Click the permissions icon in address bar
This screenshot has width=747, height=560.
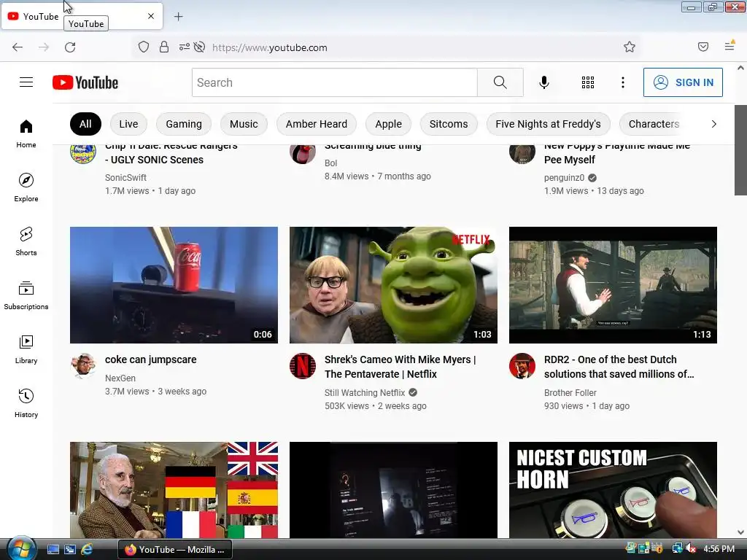click(x=185, y=47)
